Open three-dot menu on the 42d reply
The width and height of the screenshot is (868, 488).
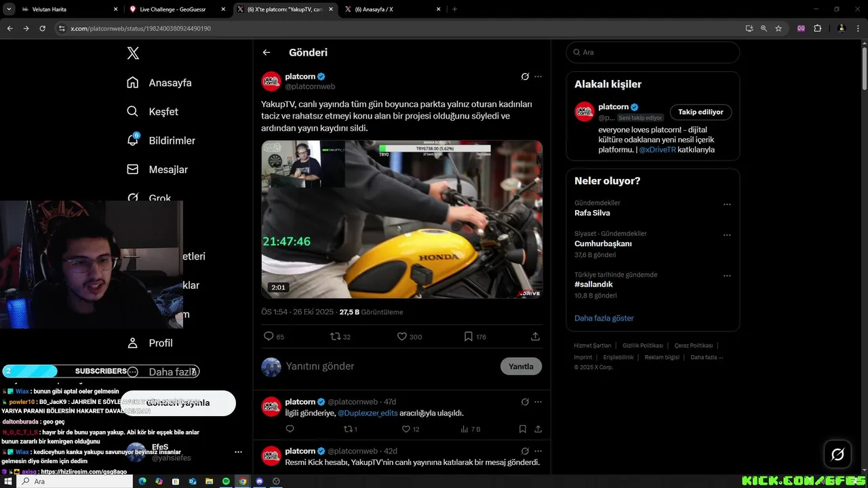[538, 451]
